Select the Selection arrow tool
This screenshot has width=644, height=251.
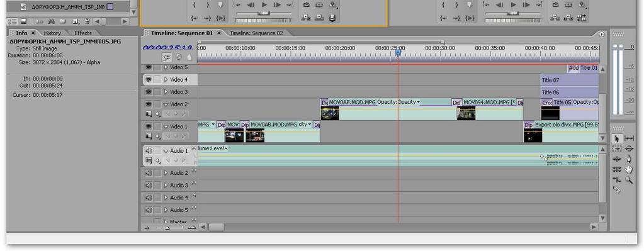[616, 138]
